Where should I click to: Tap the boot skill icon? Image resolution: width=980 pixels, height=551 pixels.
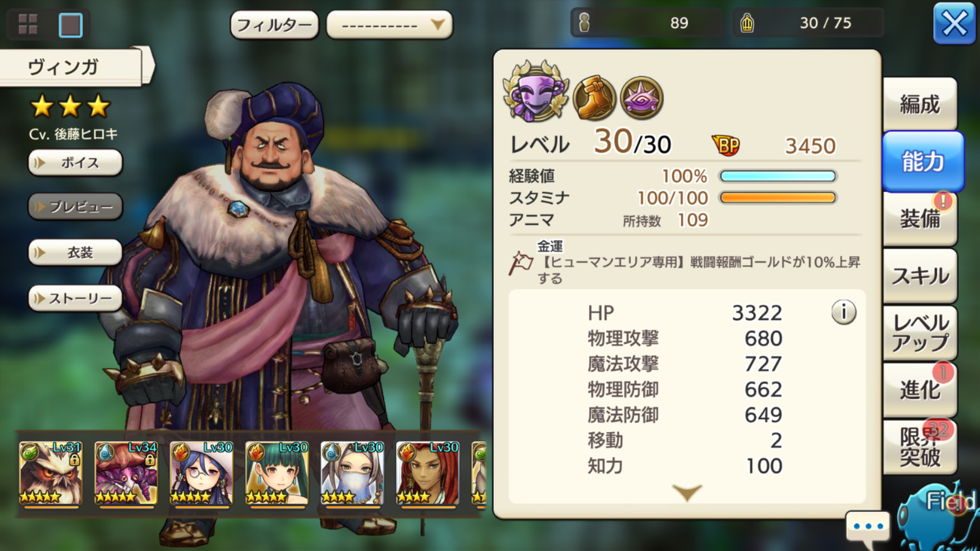[x=595, y=98]
